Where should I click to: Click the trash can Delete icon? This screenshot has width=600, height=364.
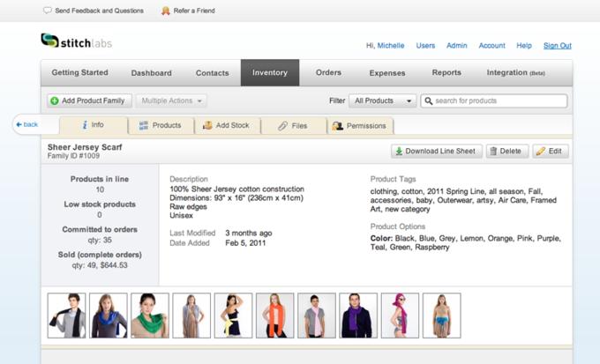coord(493,152)
